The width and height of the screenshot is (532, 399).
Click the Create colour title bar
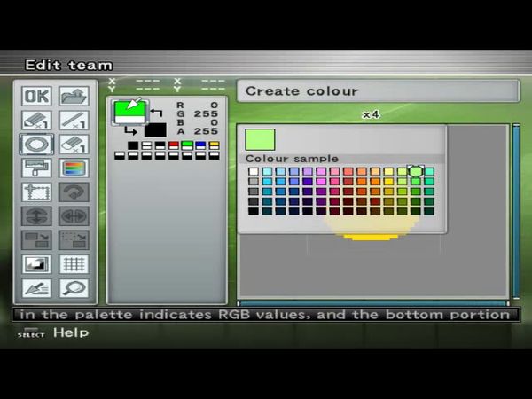[378, 91]
